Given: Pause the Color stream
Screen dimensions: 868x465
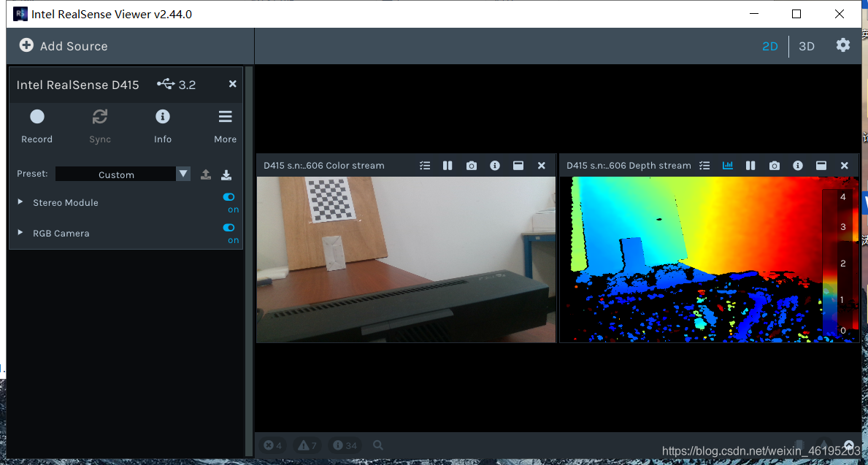Looking at the screenshot, I should [x=448, y=166].
